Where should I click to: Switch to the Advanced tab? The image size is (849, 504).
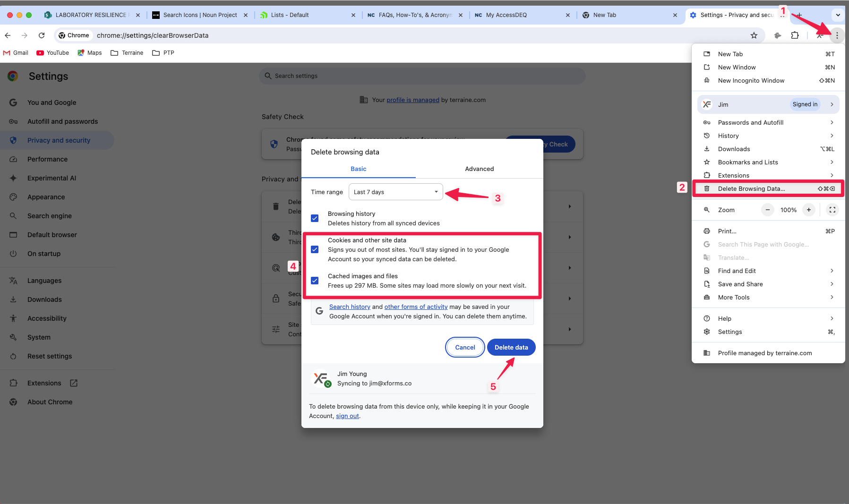479,169
